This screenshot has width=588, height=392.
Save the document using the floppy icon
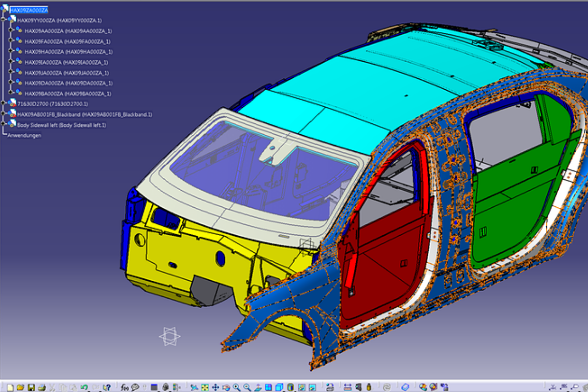click(31, 387)
